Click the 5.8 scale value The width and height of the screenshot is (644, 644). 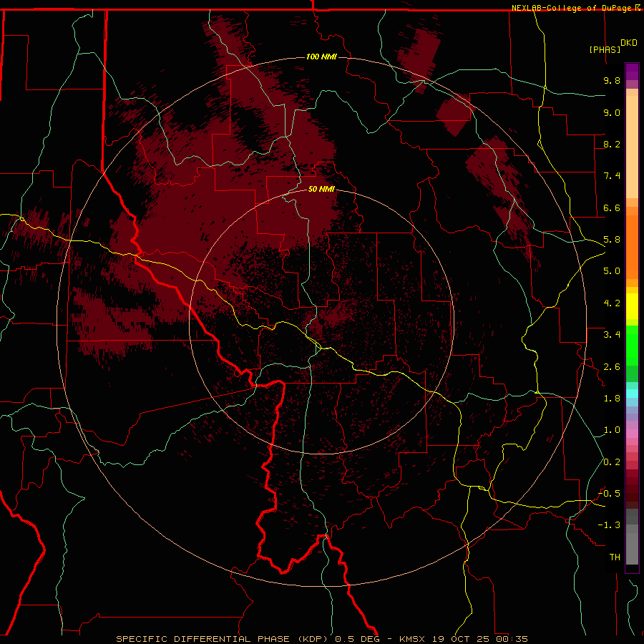[x=612, y=240]
